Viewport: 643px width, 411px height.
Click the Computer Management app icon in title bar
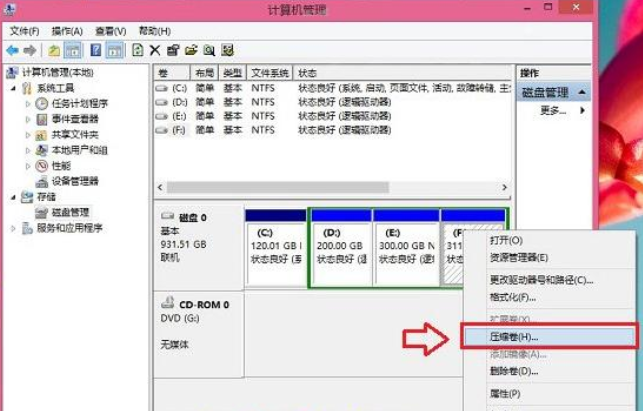[9, 9]
